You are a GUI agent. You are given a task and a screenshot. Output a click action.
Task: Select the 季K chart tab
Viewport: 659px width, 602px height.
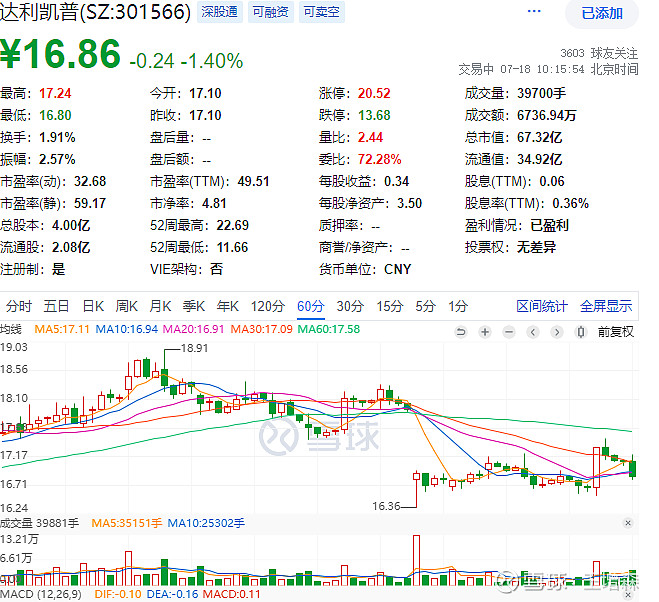[x=194, y=306]
